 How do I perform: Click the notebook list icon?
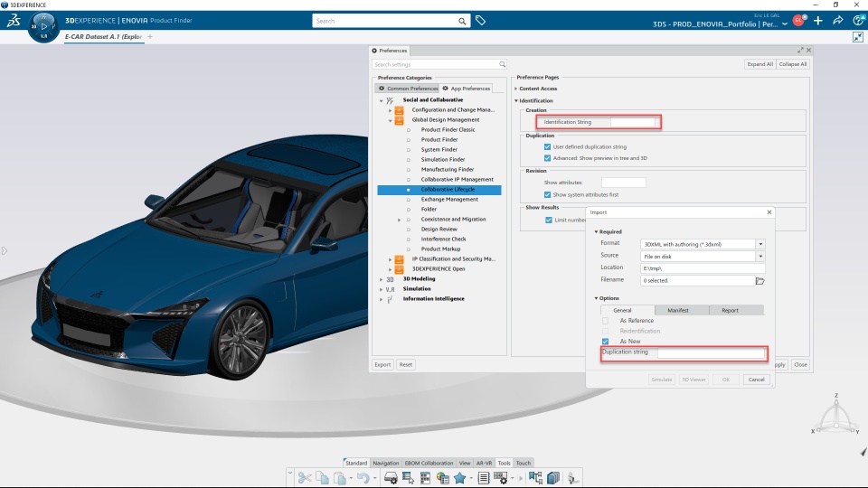[483, 477]
